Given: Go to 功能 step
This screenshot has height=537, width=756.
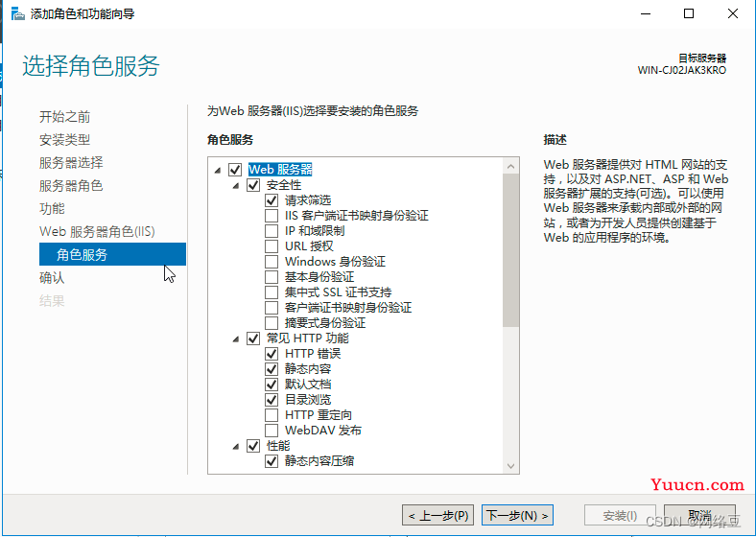Looking at the screenshot, I should (x=52, y=209).
